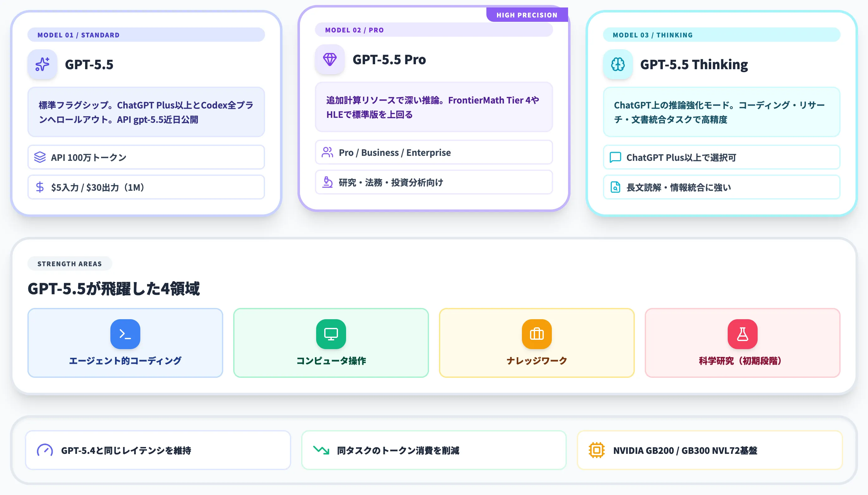Select the people icon on Pro / Business / Enterprise row

point(327,152)
